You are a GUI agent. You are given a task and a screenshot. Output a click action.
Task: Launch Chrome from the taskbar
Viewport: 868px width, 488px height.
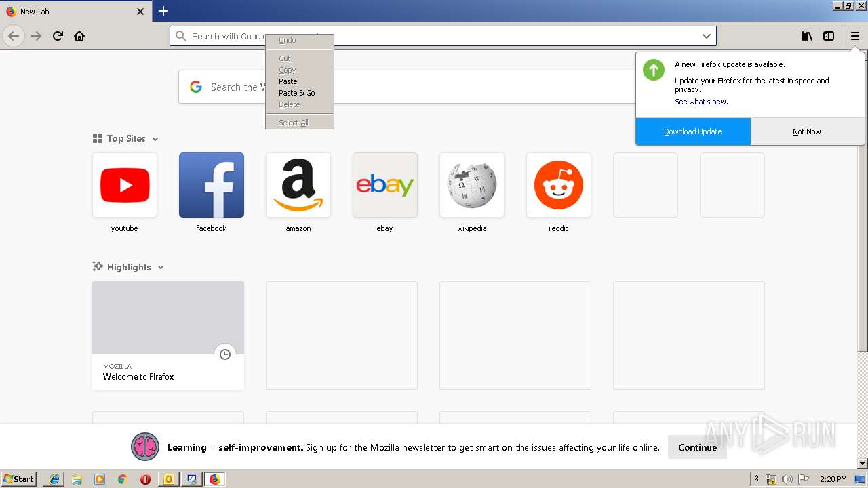pos(122,479)
